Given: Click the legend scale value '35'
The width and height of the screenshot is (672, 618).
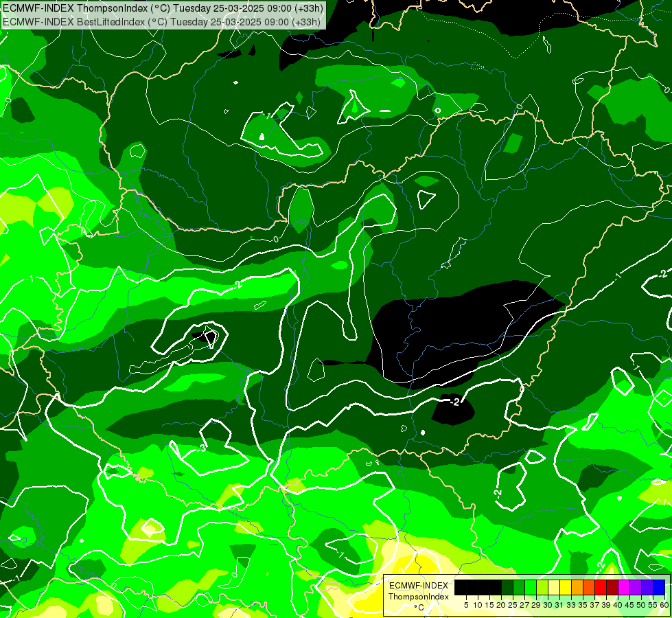Looking at the screenshot, I should (583, 605).
